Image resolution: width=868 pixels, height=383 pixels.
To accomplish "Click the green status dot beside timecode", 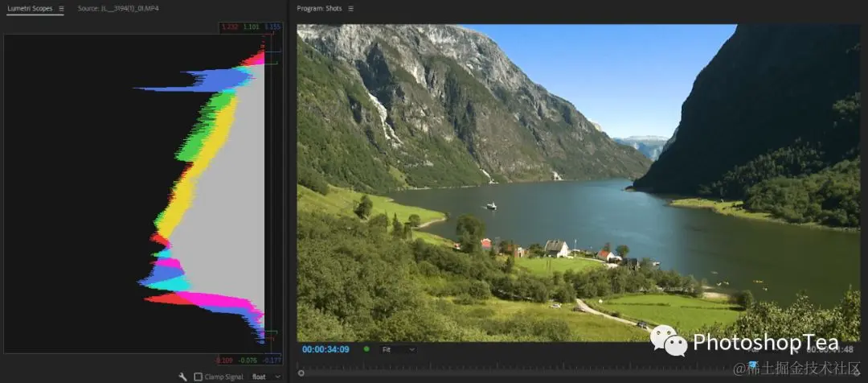I will 366,349.
